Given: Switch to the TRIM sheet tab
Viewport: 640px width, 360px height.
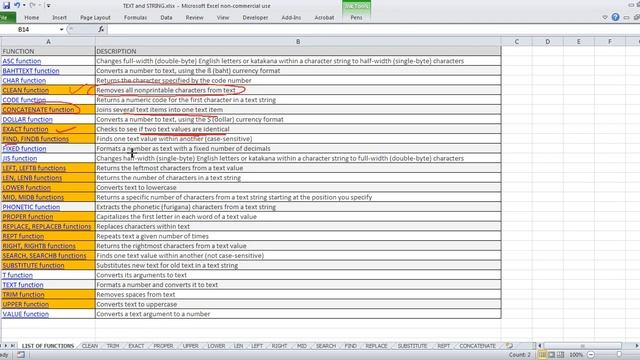Looking at the screenshot, I should [x=113, y=346].
